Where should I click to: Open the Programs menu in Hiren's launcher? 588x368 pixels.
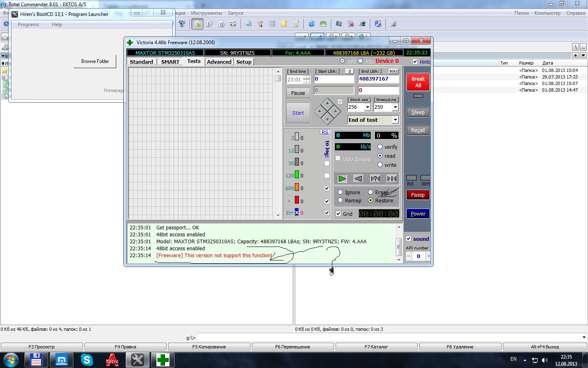pos(28,25)
